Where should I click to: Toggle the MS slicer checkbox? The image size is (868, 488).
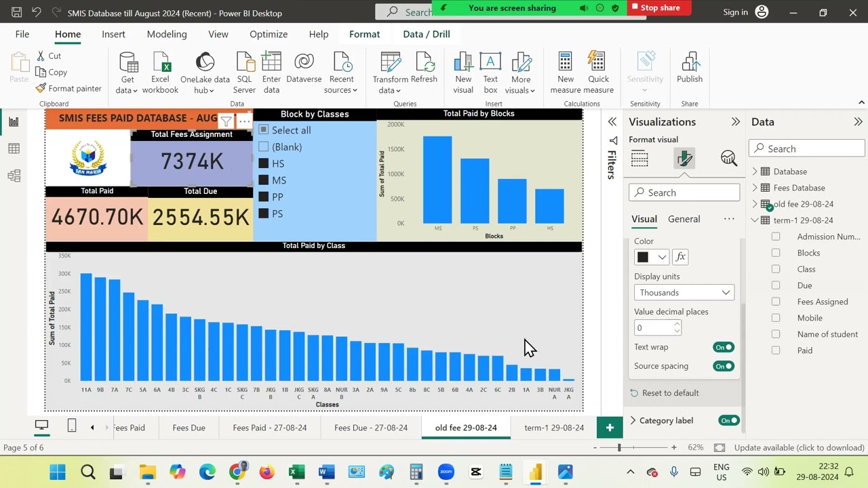(x=264, y=180)
